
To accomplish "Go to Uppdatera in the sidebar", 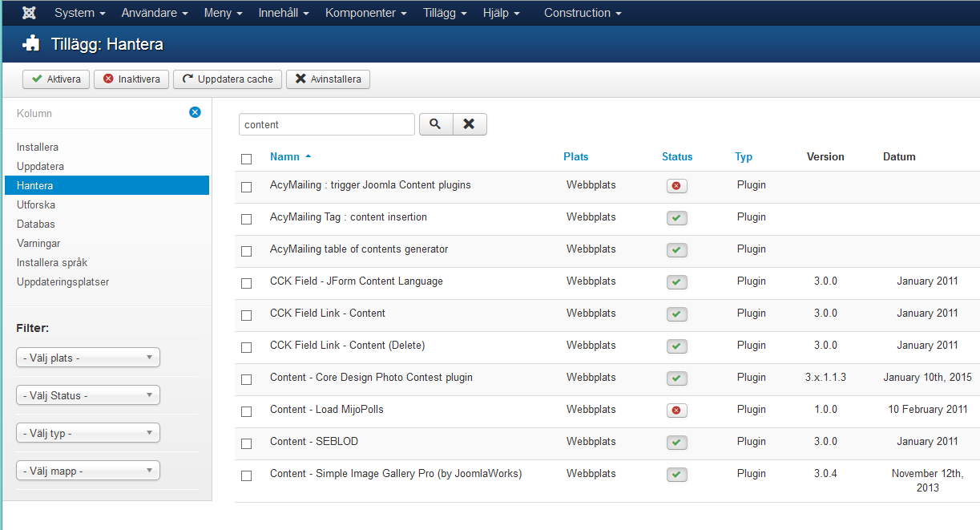I will click(40, 167).
